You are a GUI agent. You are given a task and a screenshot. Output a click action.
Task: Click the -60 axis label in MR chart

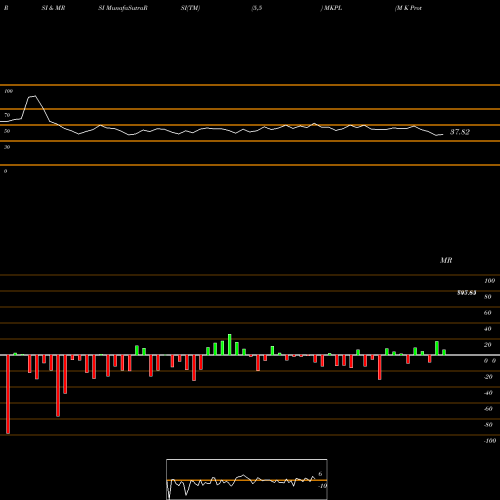[x=488, y=409]
